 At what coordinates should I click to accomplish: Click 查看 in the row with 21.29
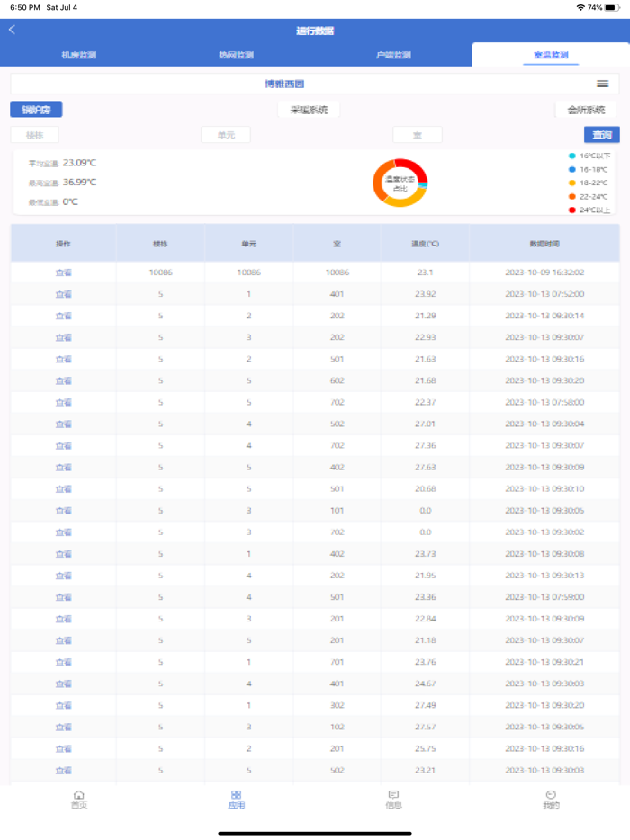point(63,316)
